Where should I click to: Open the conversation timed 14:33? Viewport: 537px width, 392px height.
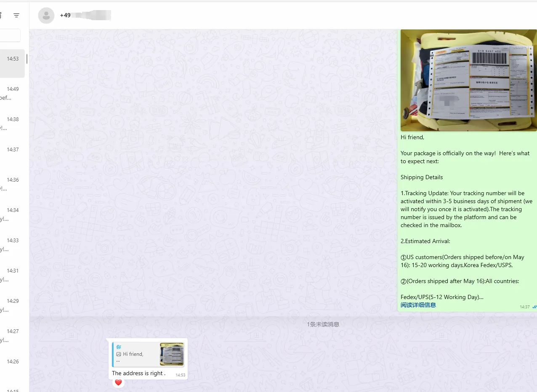click(12, 245)
